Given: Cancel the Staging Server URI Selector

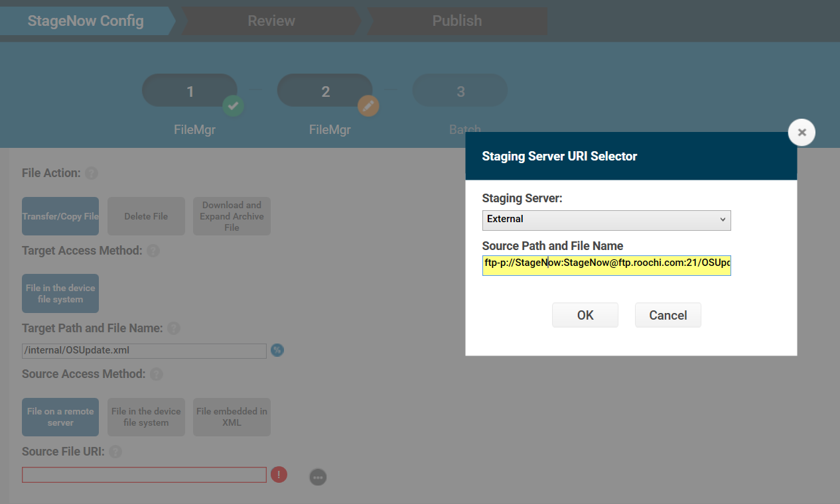Looking at the screenshot, I should (x=668, y=315).
